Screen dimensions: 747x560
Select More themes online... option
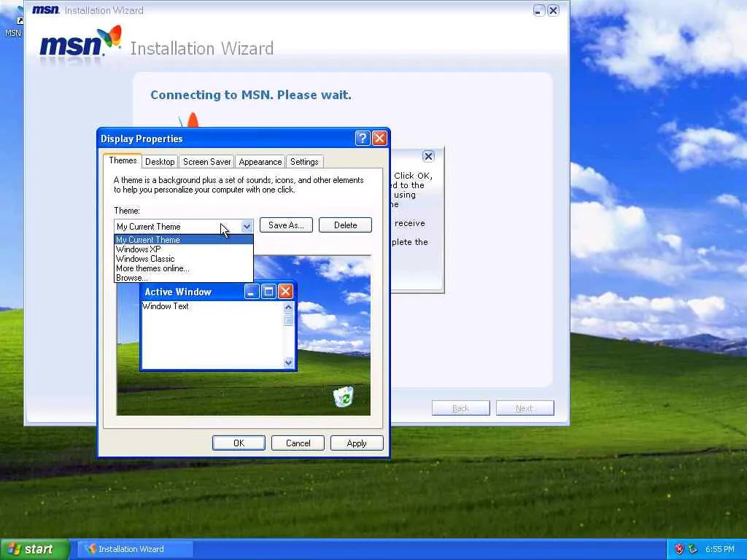tap(183, 268)
